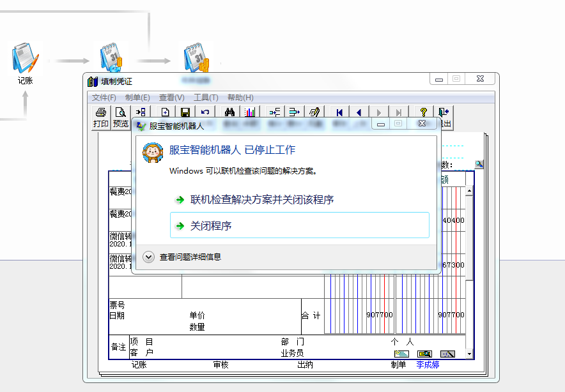Save the voucher with the floppy disk icon
This screenshot has width=565, height=392.
(x=185, y=112)
